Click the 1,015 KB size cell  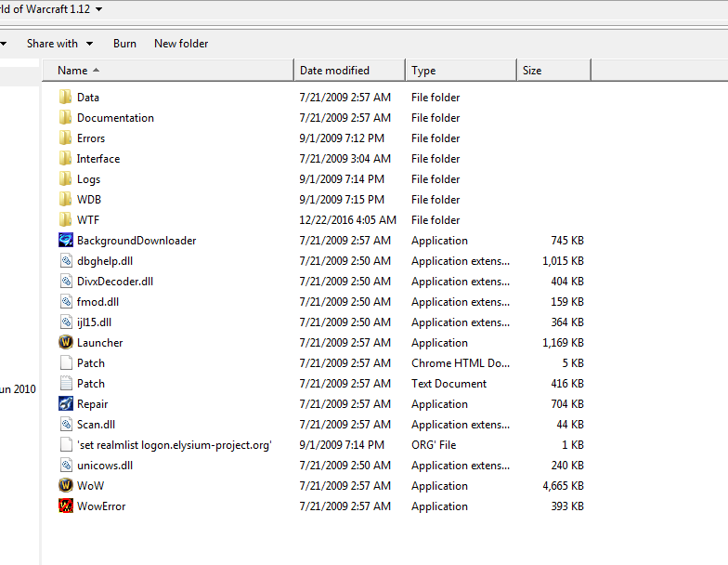(563, 260)
